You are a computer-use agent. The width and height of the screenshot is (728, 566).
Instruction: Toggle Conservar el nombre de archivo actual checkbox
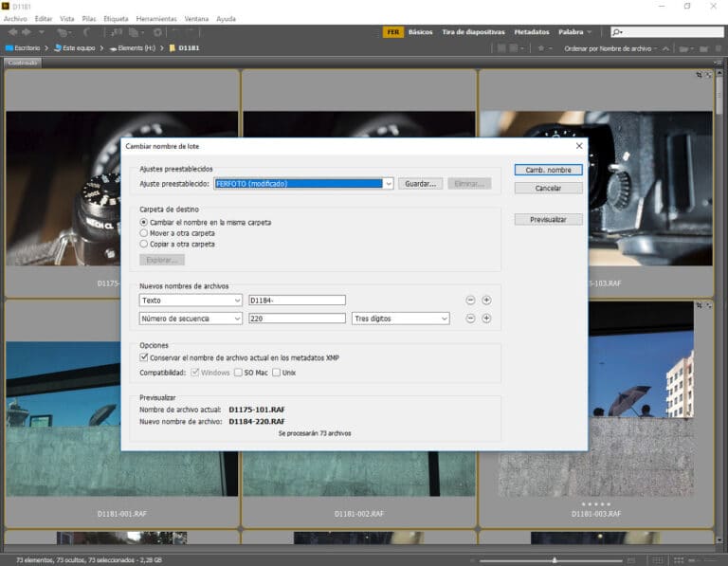click(x=144, y=357)
